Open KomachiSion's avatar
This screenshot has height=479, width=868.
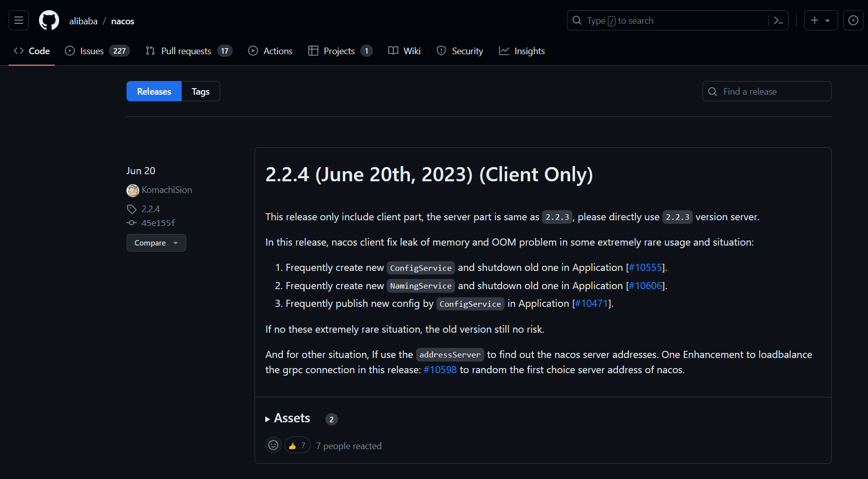coord(133,190)
